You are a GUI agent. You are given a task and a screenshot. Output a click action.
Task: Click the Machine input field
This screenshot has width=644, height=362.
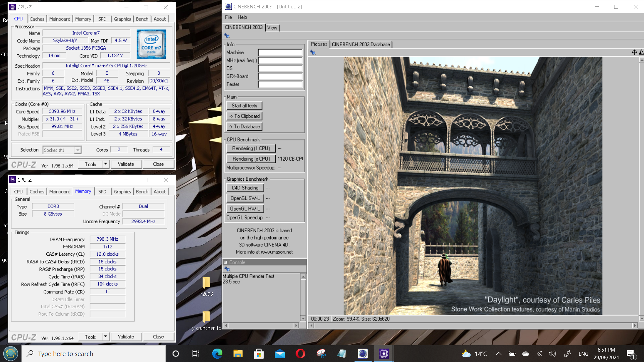280,52
